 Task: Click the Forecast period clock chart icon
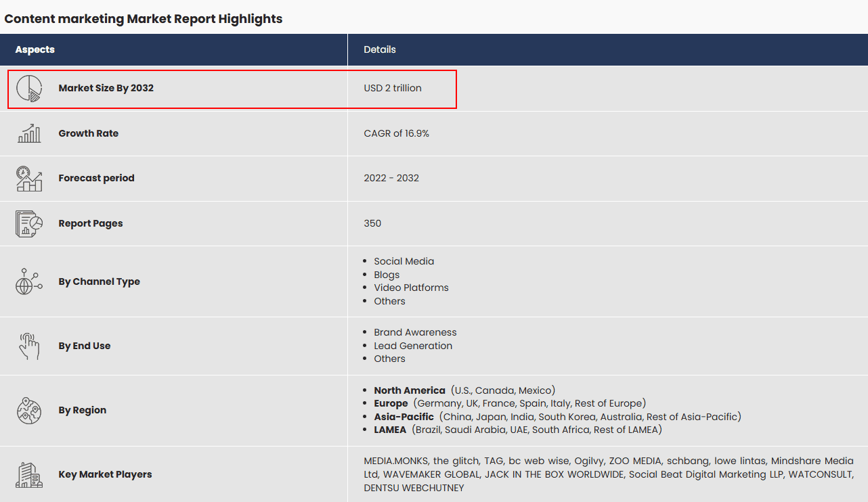pyautogui.click(x=29, y=179)
